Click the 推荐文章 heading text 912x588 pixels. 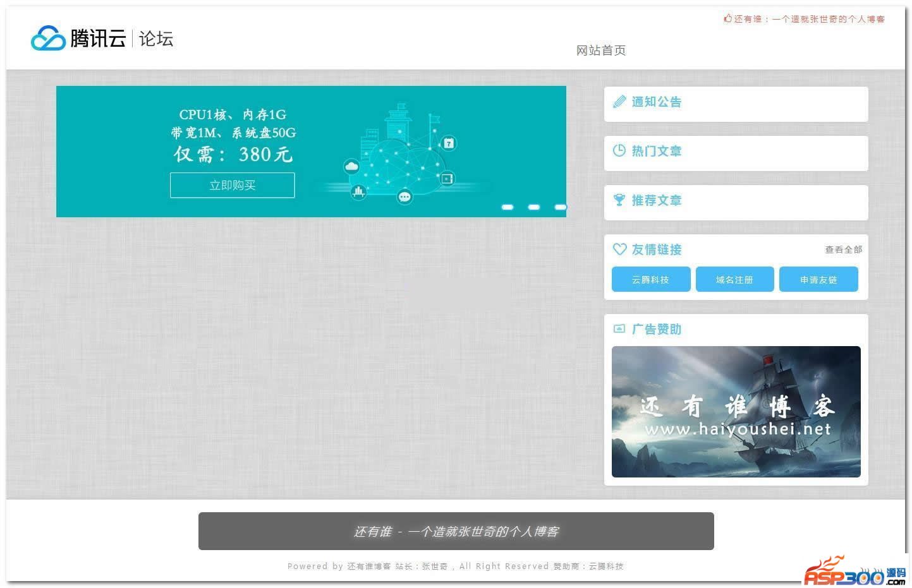coord(657,200)
